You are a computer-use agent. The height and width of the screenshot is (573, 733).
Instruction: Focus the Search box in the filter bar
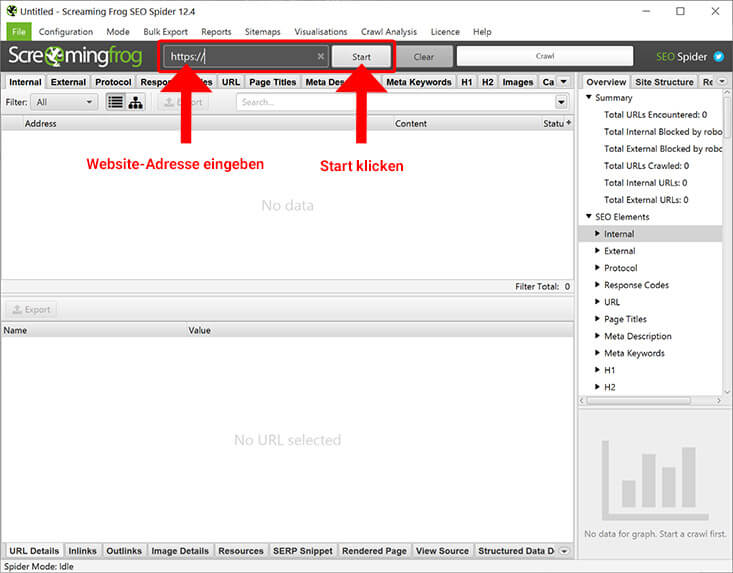point(396,102)
